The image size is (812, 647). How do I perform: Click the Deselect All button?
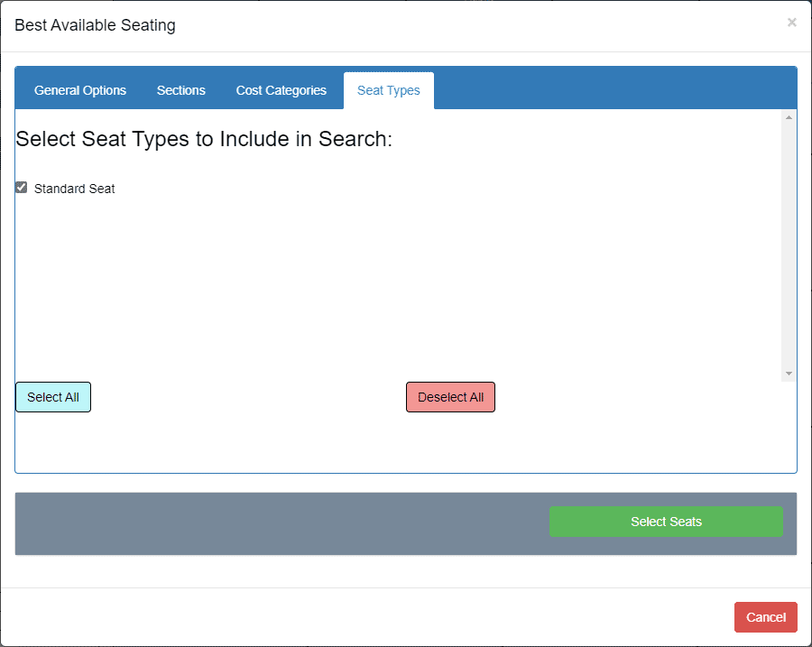(450, 397)
